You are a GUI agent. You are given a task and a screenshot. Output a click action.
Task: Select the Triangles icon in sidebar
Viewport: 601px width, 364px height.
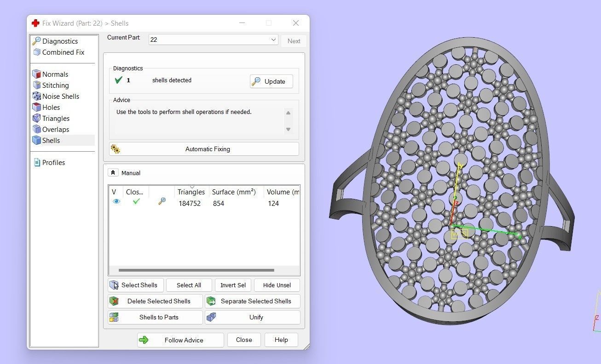coord(37,119)
